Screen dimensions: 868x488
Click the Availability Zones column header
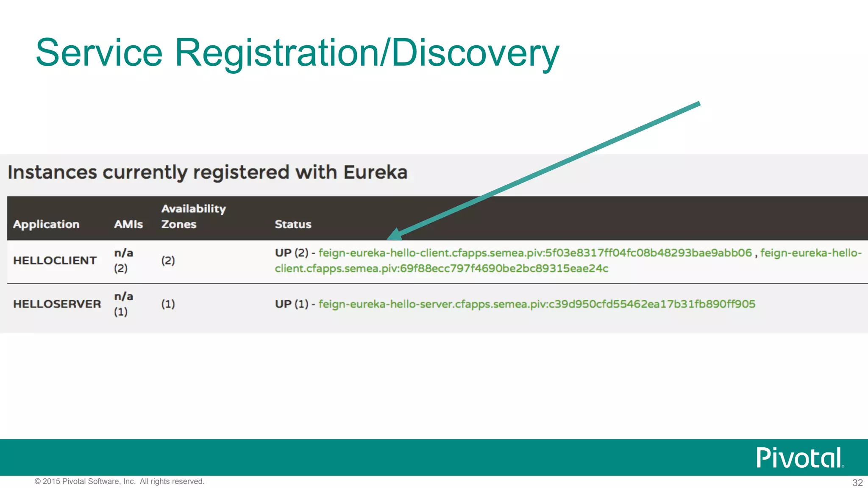(193, 216)
